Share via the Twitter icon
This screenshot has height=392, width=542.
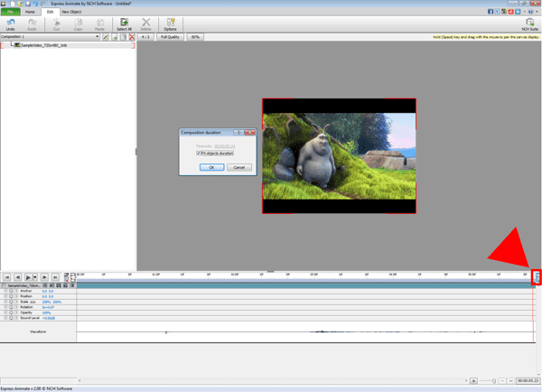pos(498,12)
